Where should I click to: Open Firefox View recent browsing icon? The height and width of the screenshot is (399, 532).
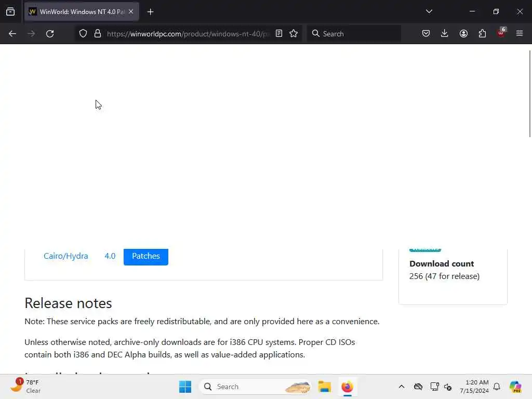tap(10, 11)
